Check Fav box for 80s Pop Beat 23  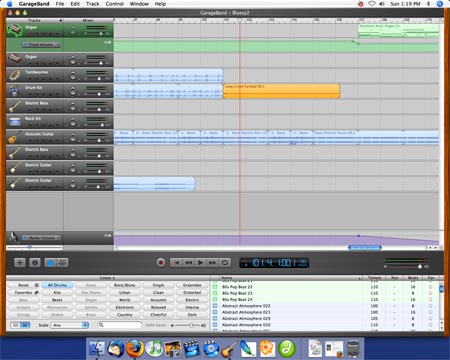tap(430, 293)
